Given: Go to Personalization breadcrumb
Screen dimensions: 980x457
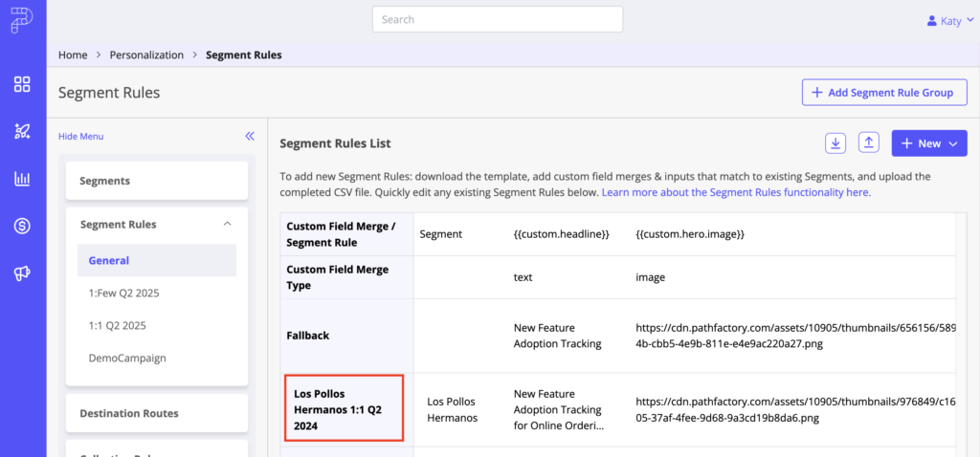Looking at the screenshot, I should 146,54.
